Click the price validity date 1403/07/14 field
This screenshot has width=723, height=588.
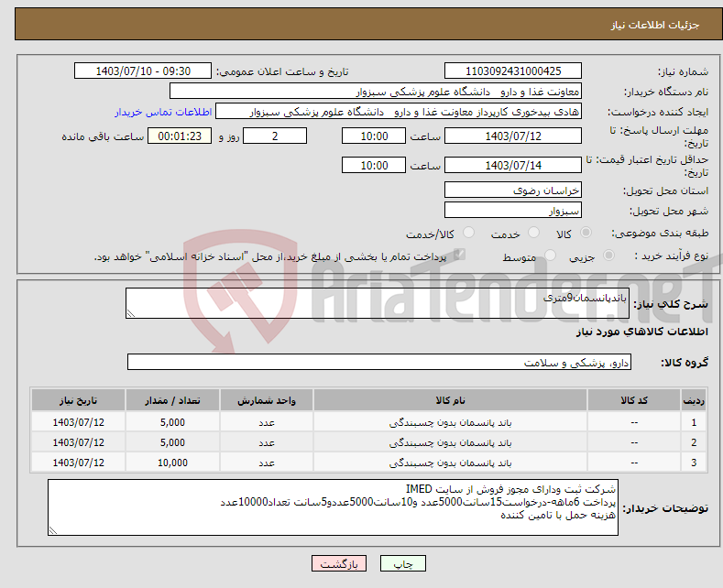point(513,165)
